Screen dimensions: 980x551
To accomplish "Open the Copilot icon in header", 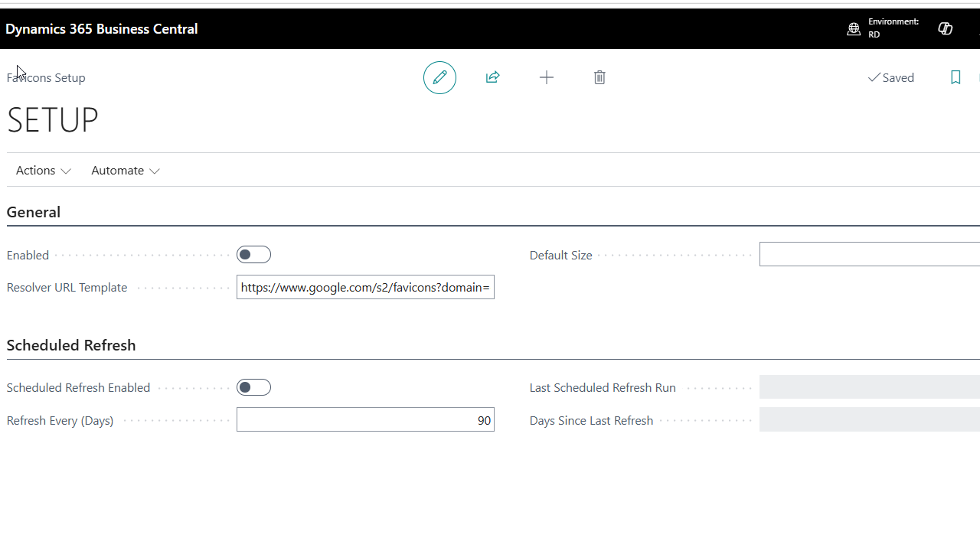I will click(x=946, y=28).
